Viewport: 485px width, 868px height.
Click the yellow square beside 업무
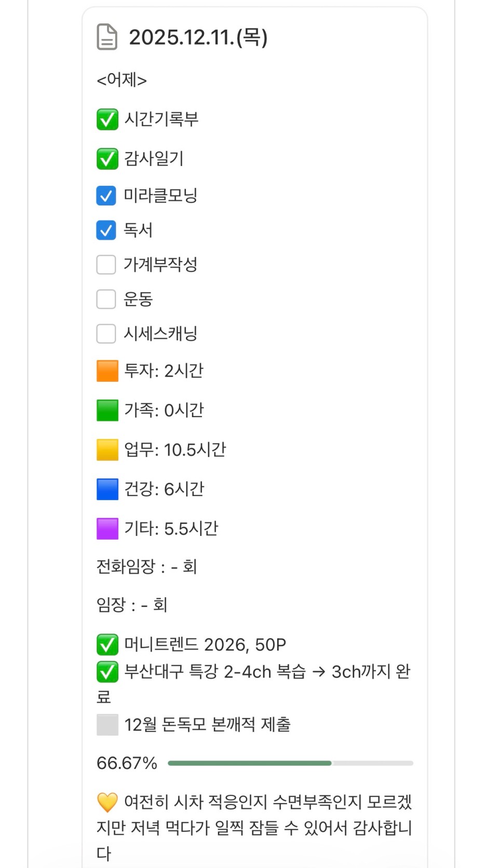point(107,450)
